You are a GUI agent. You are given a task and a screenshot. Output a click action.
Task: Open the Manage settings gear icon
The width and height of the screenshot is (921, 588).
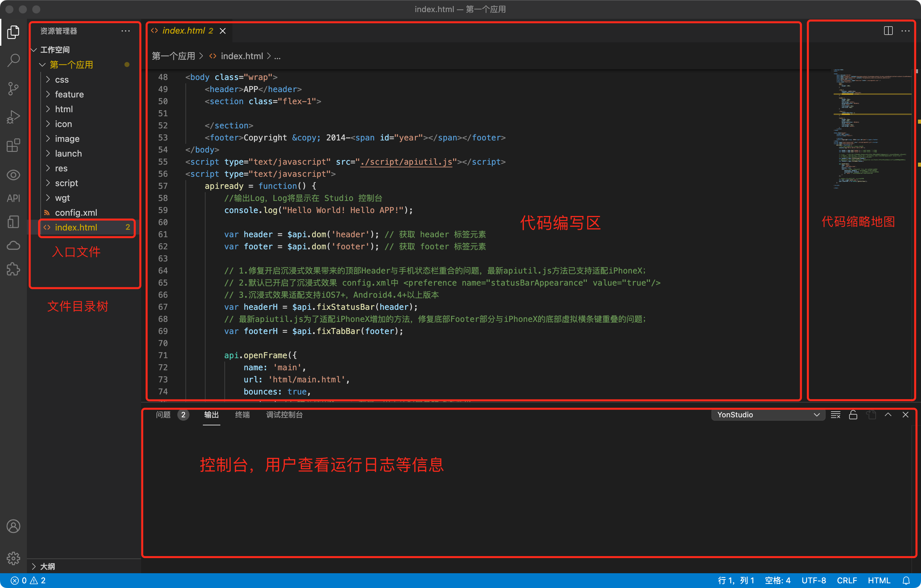coord(13,558)
